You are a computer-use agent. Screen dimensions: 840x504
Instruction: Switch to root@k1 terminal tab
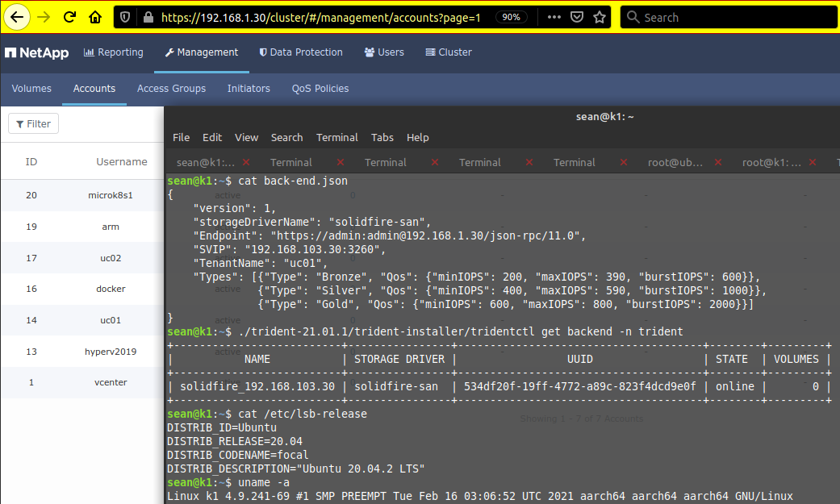pyautogui.click(x=771, y=162)
